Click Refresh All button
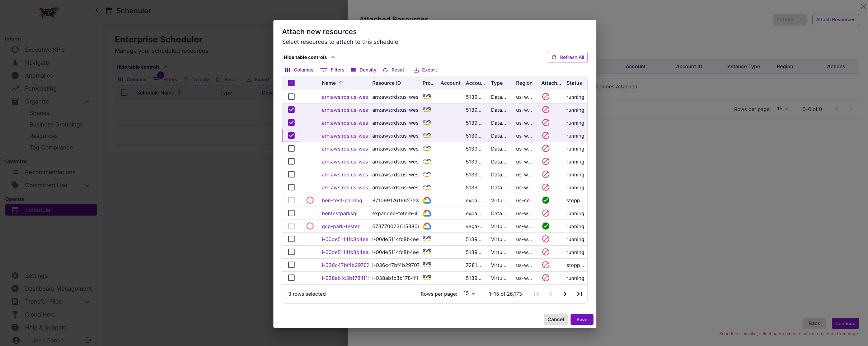 pyautogui.click(x=568, y=57)
